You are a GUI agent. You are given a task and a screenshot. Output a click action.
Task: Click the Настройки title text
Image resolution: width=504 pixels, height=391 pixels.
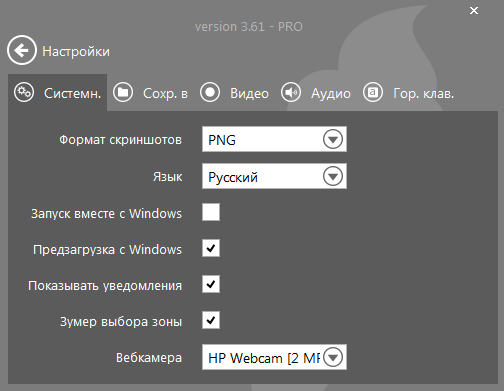(76, 52)
